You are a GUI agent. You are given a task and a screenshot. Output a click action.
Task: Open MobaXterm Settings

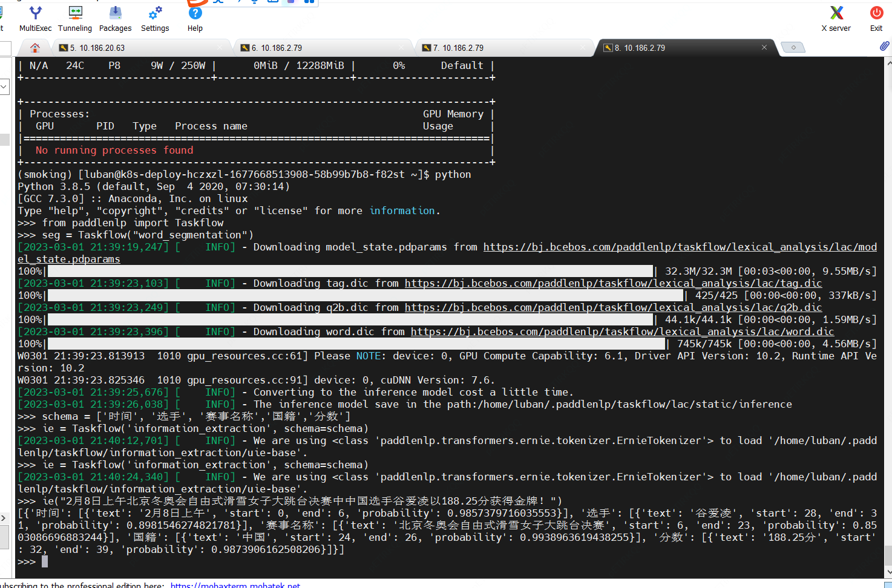[x=155, y=19]
